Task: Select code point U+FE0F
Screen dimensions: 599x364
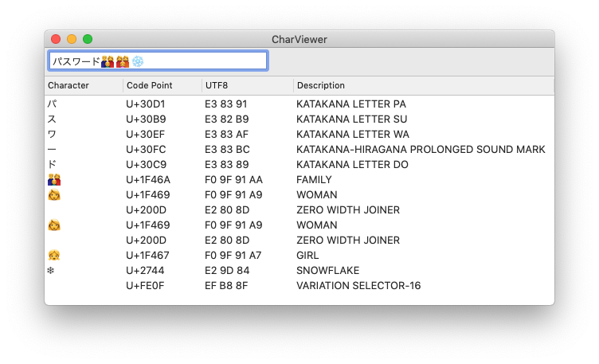Action: tap(145, 286)
